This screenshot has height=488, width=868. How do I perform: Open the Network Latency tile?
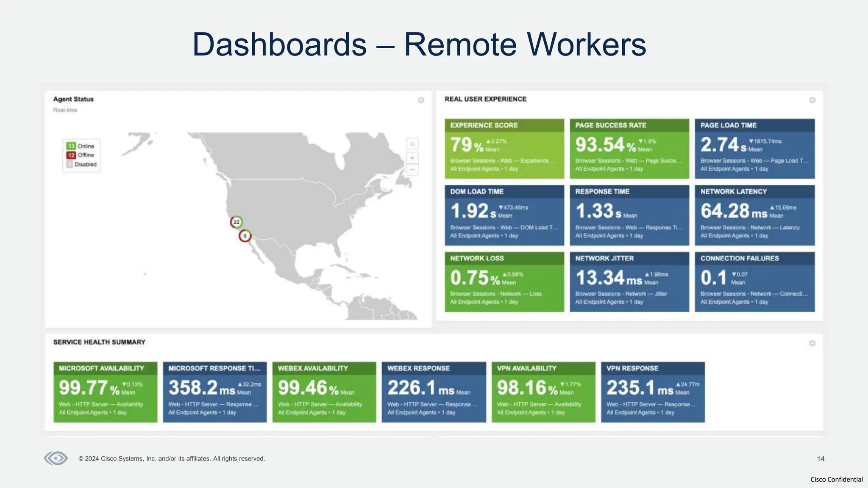(x=755, y=215)
